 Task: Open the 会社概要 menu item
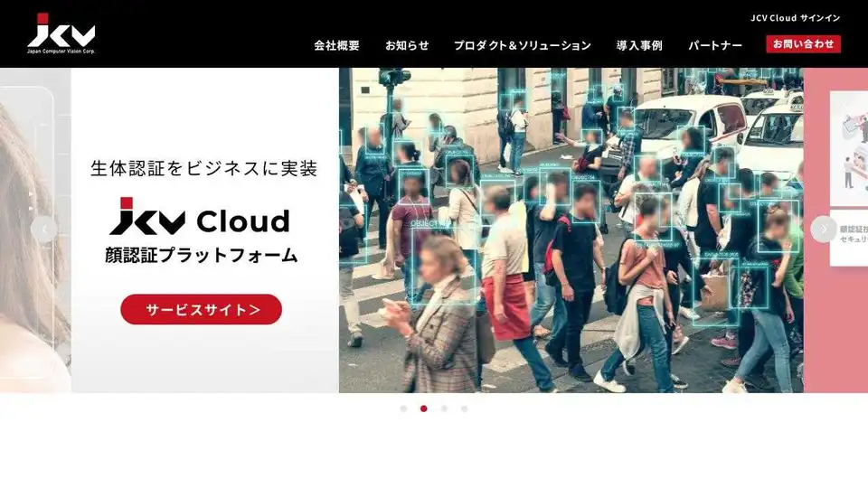click(x=336, y=45)
